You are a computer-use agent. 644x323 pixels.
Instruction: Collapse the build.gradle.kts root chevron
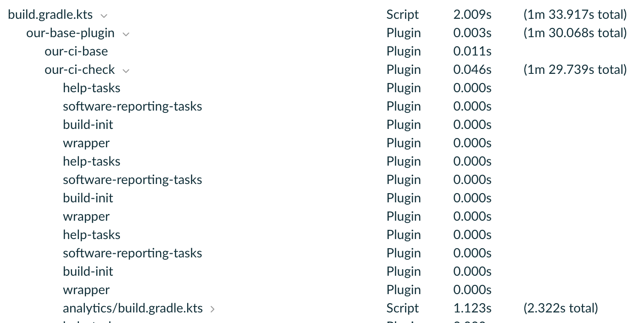(104, 15)
